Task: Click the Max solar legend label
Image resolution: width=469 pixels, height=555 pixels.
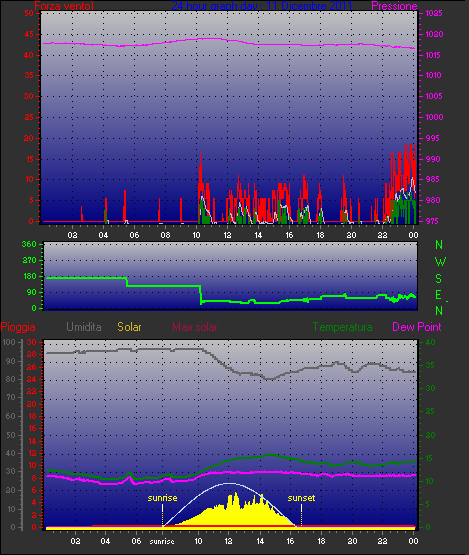Action: (195, 327)
